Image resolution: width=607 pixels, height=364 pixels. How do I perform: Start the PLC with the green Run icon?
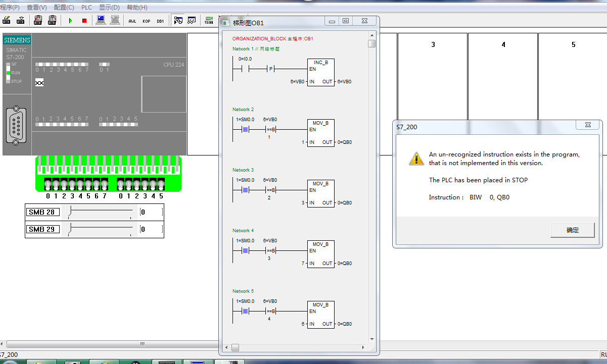point(70,21)
